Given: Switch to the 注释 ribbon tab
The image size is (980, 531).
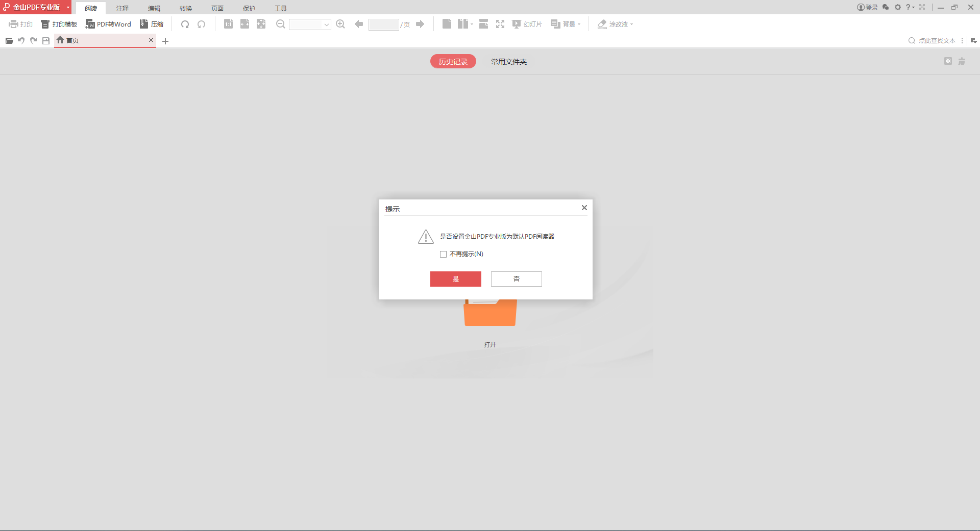Looking at the screenshot, I should (x=122, y=8).
